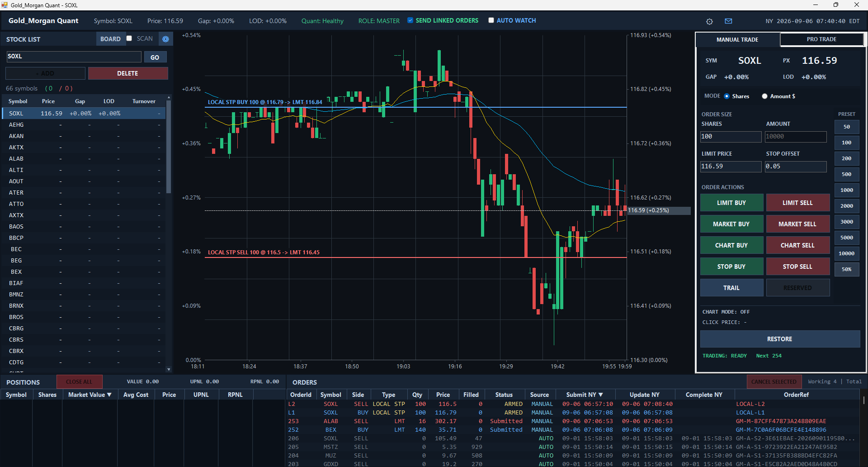Click the TRAIL button
868x467 pixels.
[731, 288]
